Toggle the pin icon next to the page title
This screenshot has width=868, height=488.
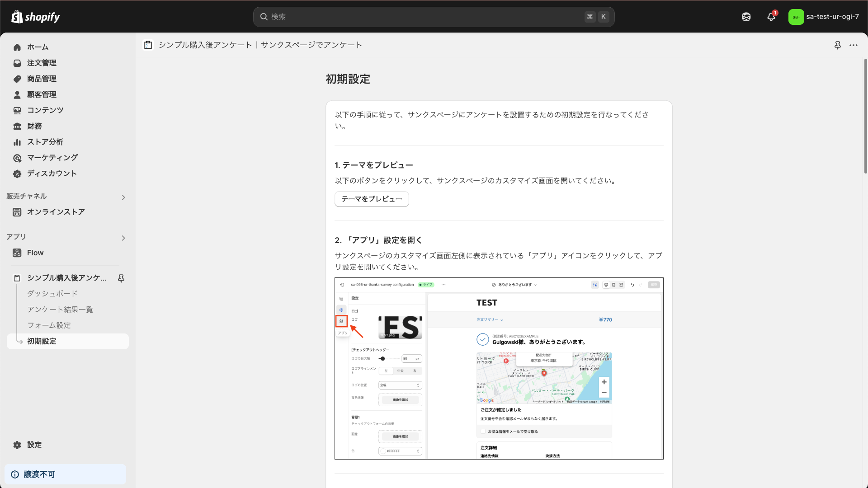[838, 45]
